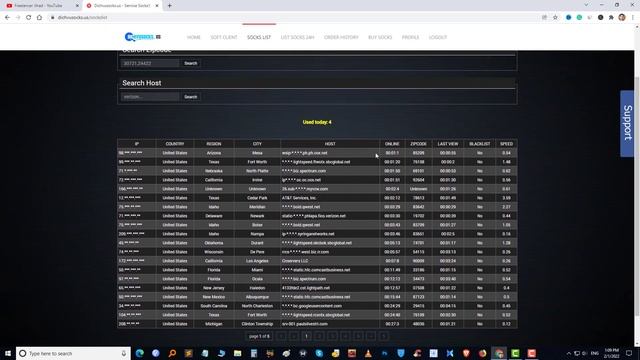Open the notification center icon

tap(629, 353)
